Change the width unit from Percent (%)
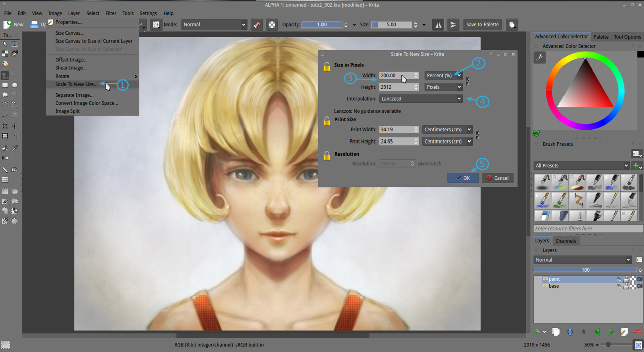644x352 pixels. pos(443,75)
